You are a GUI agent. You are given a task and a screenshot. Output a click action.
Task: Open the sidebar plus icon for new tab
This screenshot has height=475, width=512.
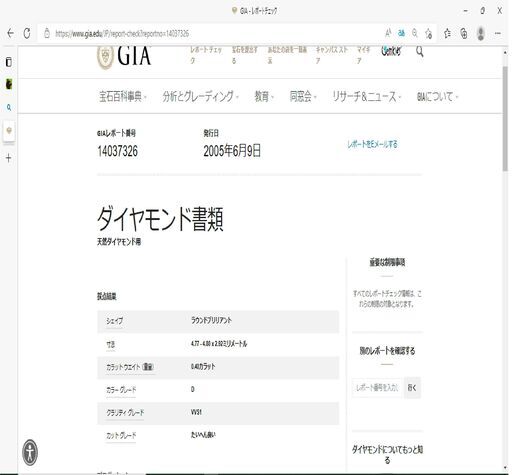point(9,158)
